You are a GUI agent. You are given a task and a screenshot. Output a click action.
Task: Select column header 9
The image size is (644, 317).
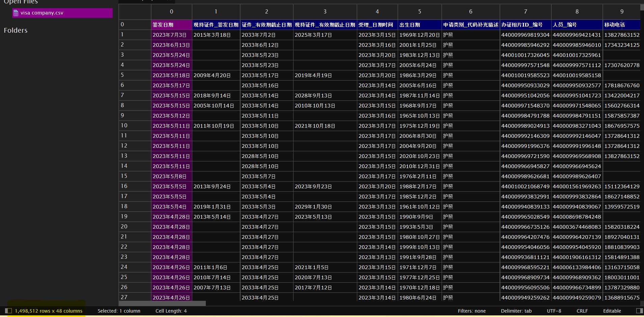click(x=621, y=11)
